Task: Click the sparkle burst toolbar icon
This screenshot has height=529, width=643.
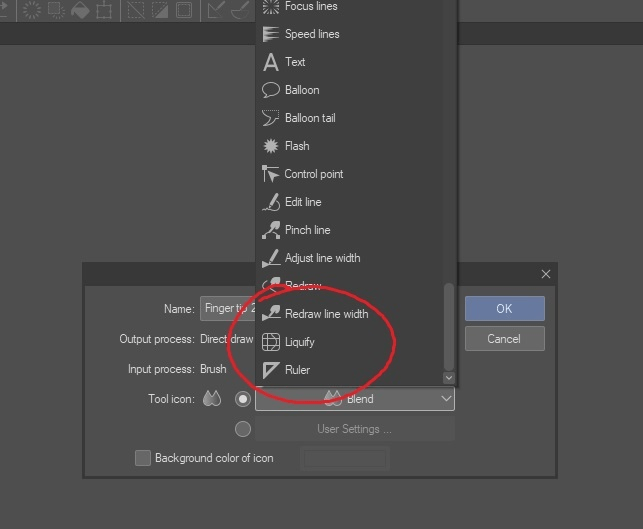Action: 32,10
